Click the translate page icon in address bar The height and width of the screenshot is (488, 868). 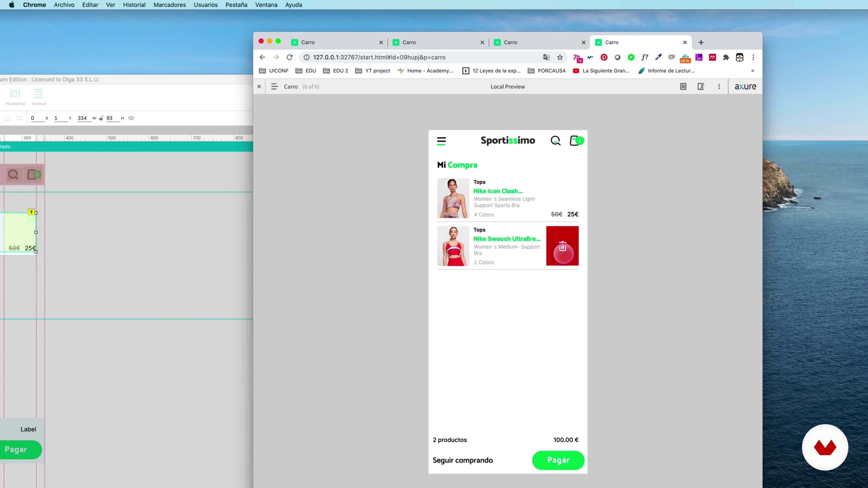click(x=546, y=57)
